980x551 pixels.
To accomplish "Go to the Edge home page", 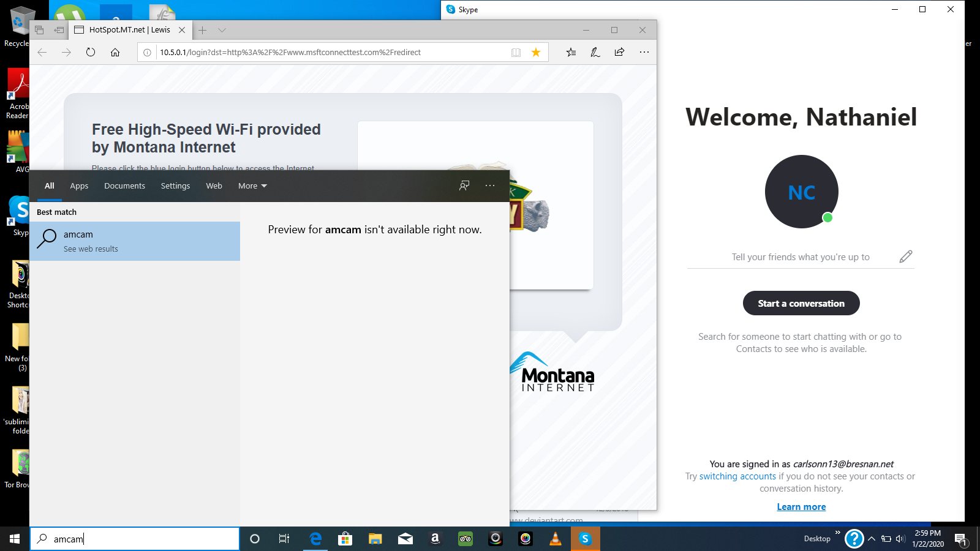I will tap(115, 52).
